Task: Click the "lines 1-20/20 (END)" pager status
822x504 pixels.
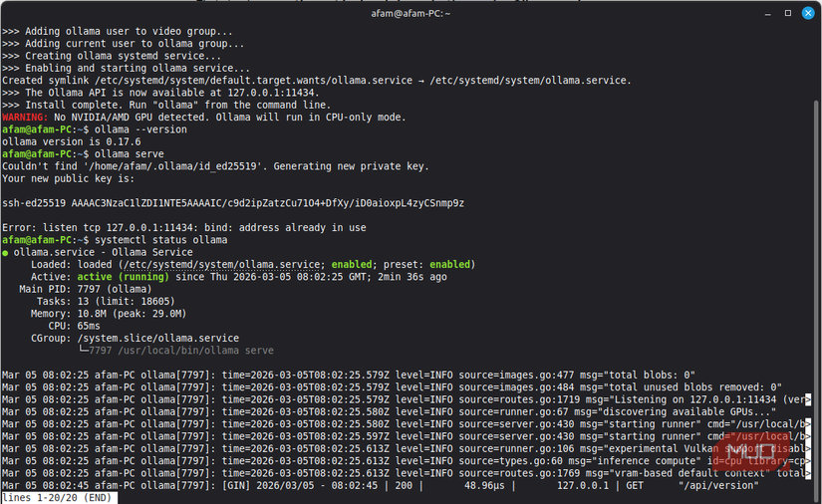Action: (57, 498)
